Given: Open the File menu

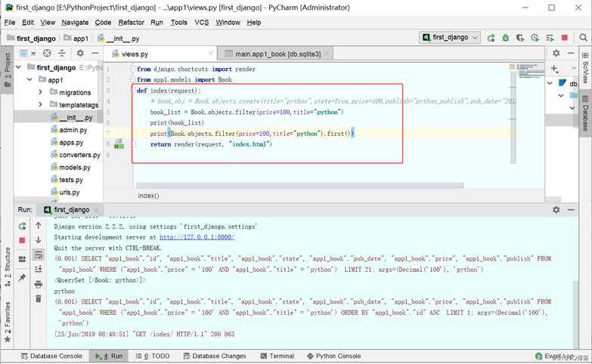Looking at the screenshot, I should coord(10,22).
